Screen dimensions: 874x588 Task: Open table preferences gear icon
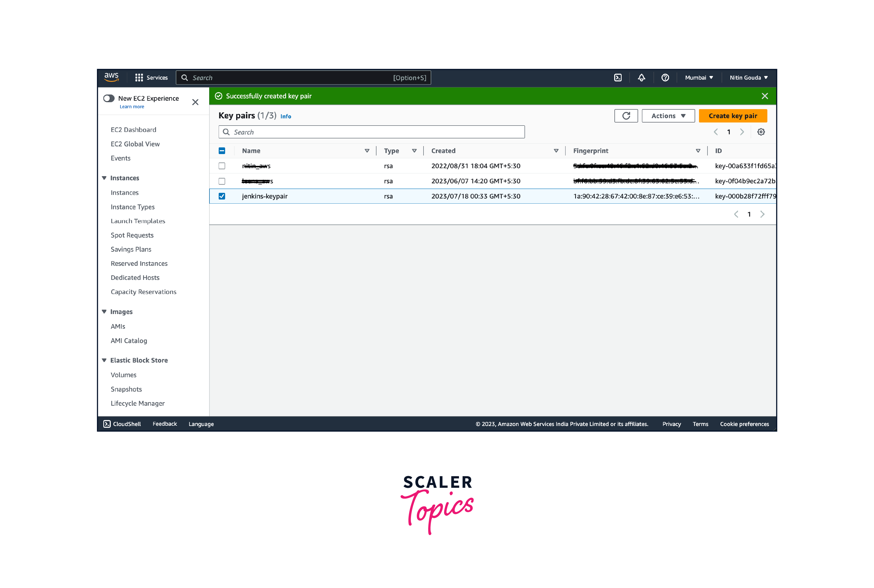pyautogui.click(x=761, y=132)
